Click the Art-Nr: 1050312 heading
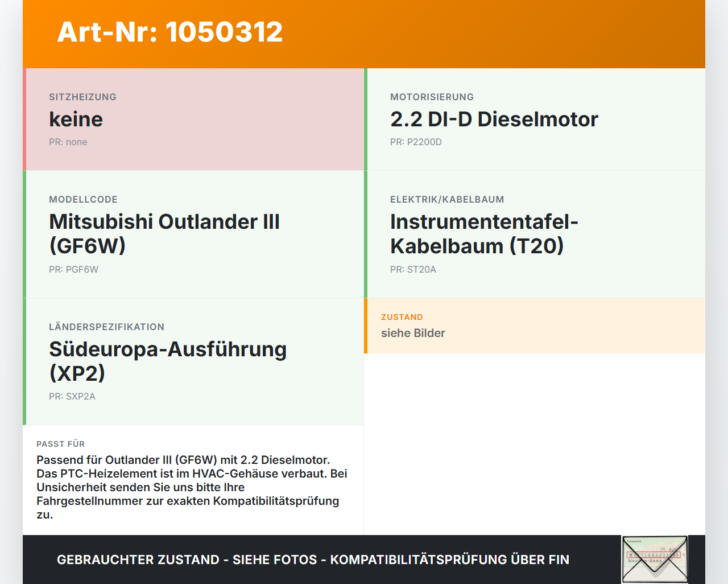Viewport: 728px width, 584px height. [170, 32]
